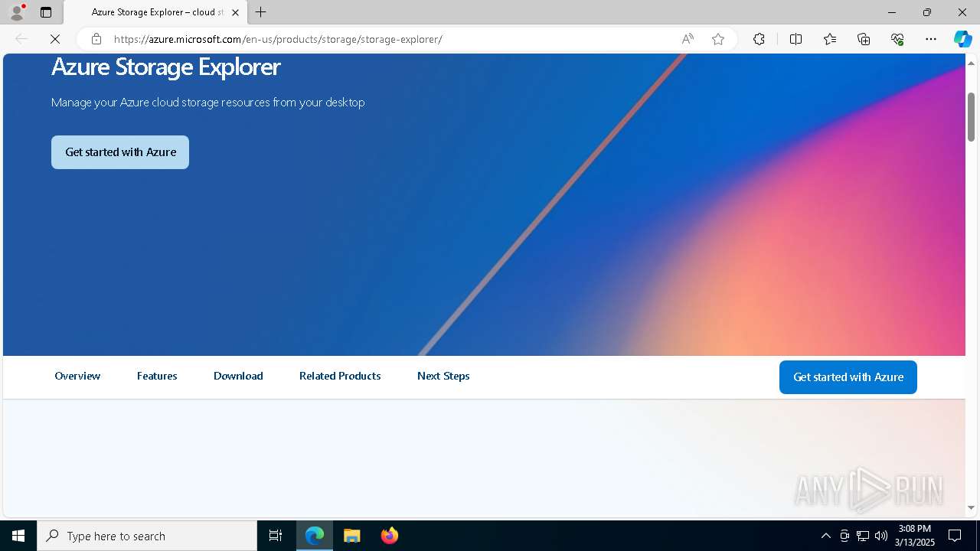Image resolution: width=980 pixels, height=551 pixels.
Task: Open Extensions puzzle icon
Action: 759,39
